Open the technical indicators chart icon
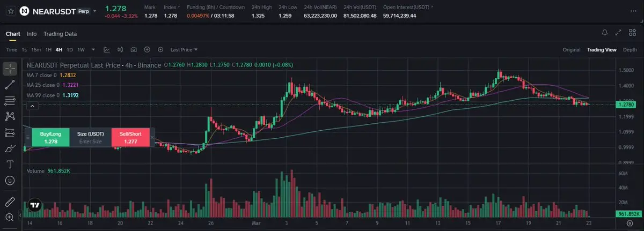The height and width of the screenshot is (231, 644). [107, 50]
